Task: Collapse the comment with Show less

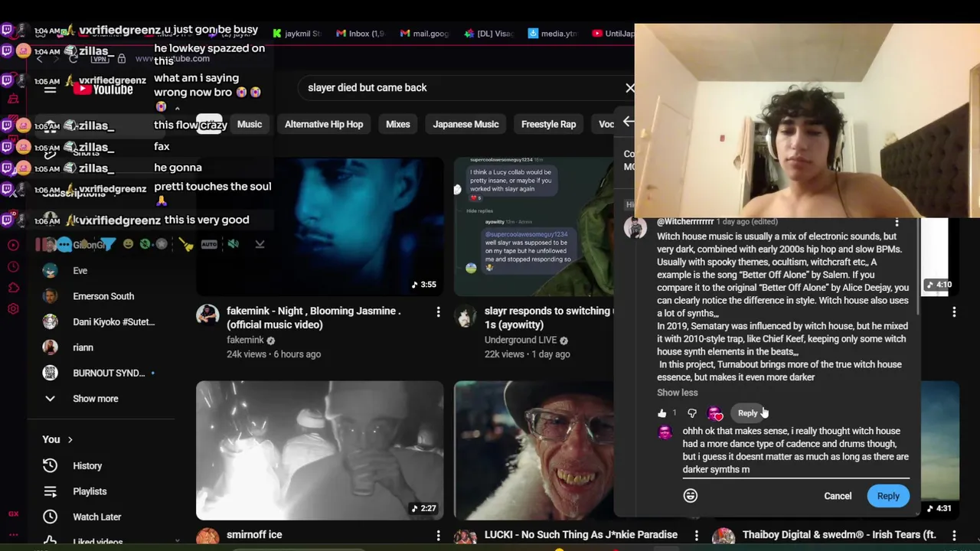Action: 678,393
